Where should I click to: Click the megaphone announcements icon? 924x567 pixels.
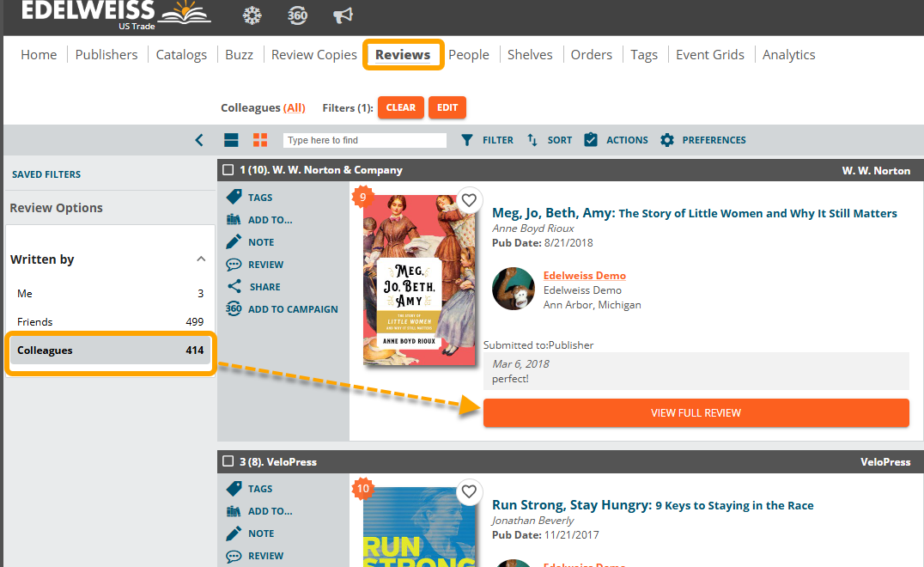click(343, 15)
